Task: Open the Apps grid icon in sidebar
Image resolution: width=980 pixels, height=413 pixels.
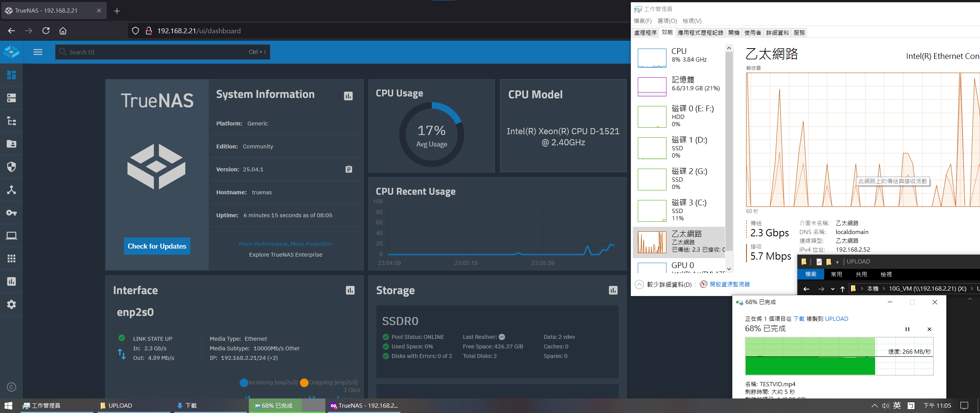Action: pyautogui.click(x=11, y=259)
